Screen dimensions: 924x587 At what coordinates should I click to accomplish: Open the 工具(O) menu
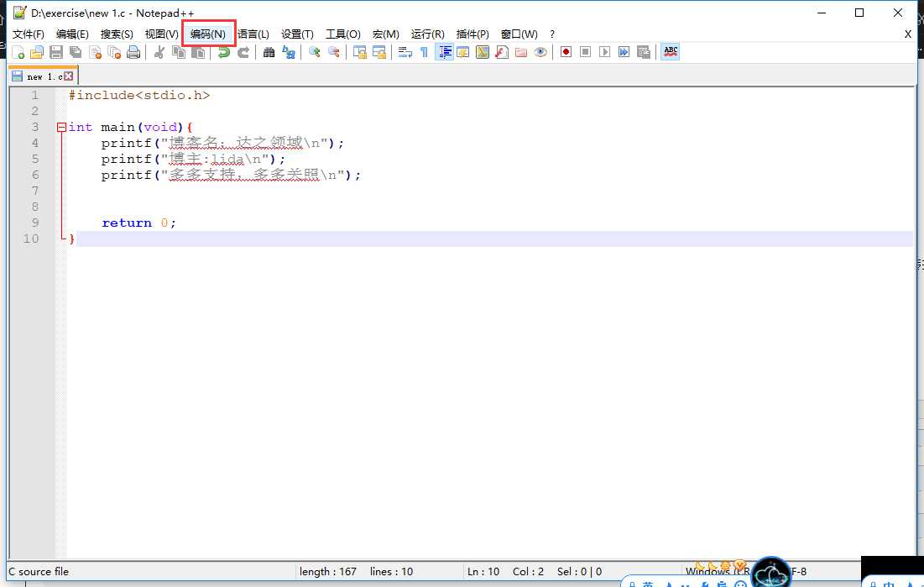(343, 34)
